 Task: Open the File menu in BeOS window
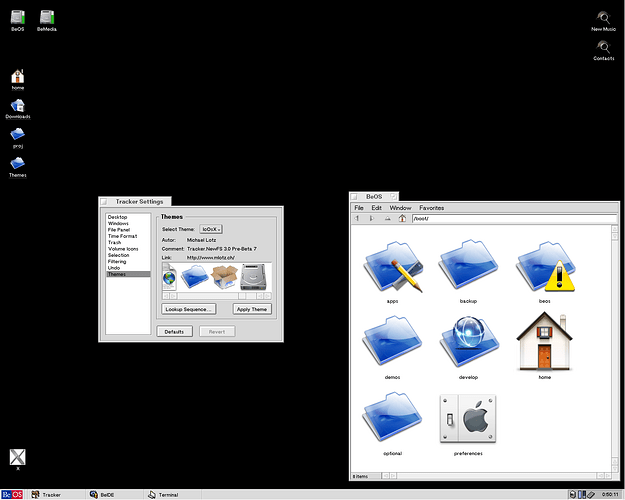(359, 208)
